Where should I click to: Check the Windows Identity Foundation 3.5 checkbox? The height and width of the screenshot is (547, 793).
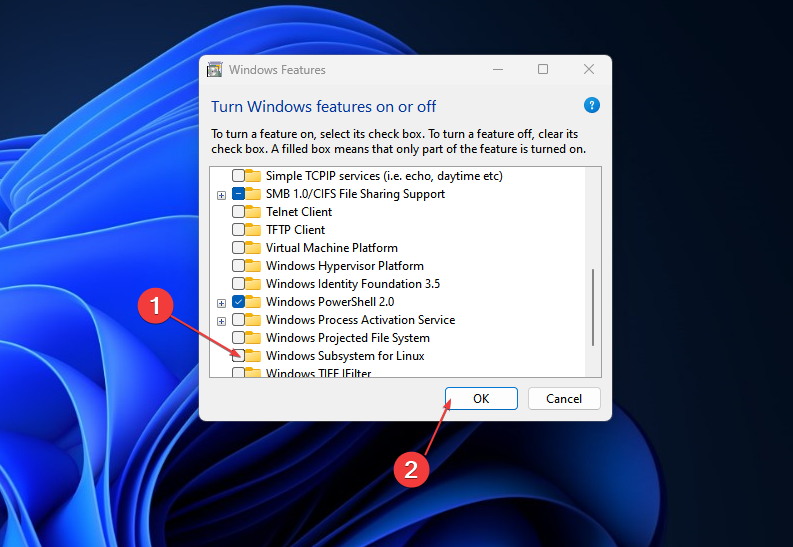click(238, 284)
